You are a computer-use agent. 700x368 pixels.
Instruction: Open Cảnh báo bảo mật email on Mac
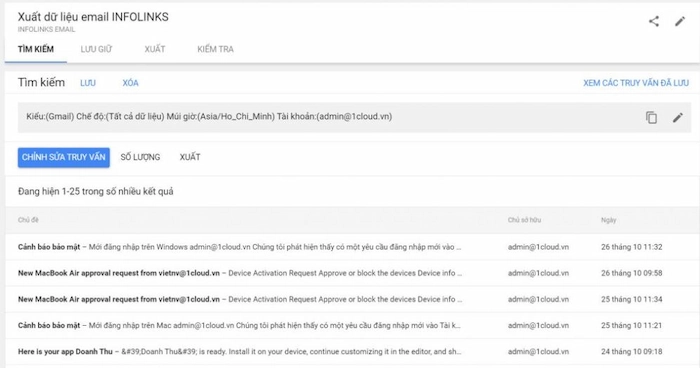(352, 326)
